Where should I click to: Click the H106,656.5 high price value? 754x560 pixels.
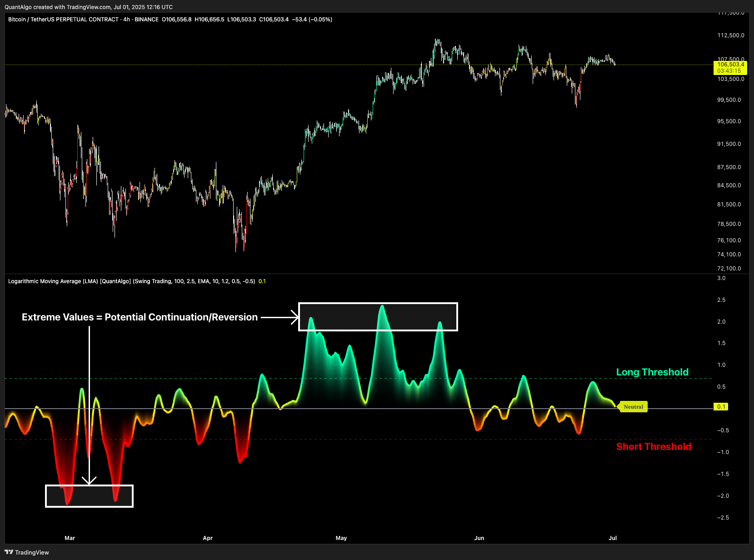coord(210,20)
